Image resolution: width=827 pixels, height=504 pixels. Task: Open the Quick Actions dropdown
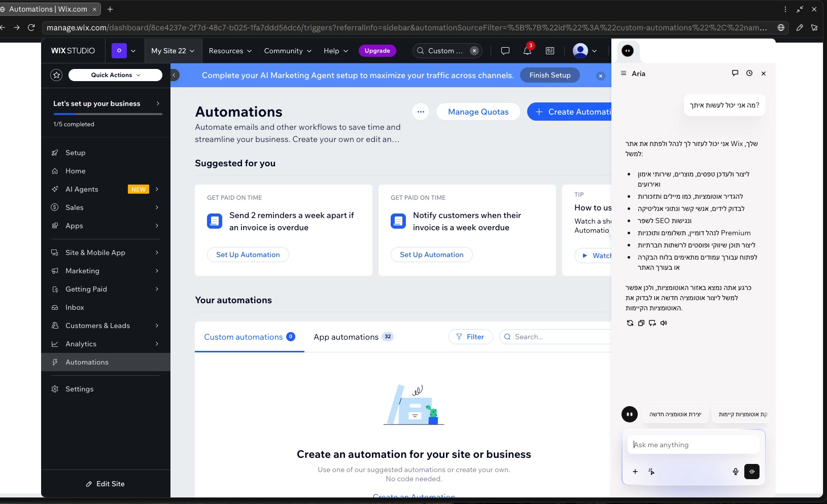coord(115,75)
